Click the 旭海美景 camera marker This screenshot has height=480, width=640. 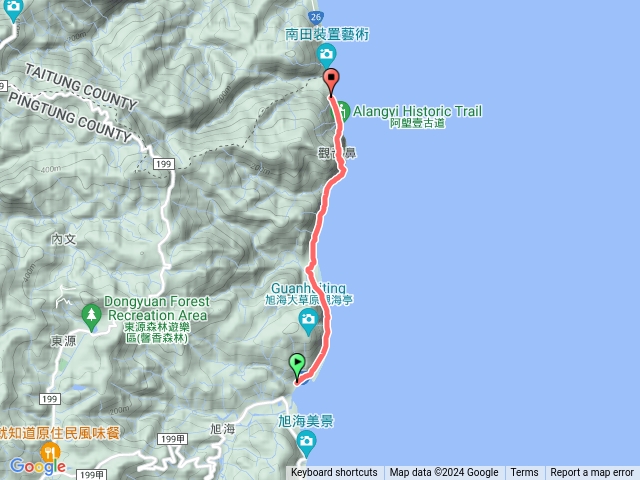coord(306,444)
